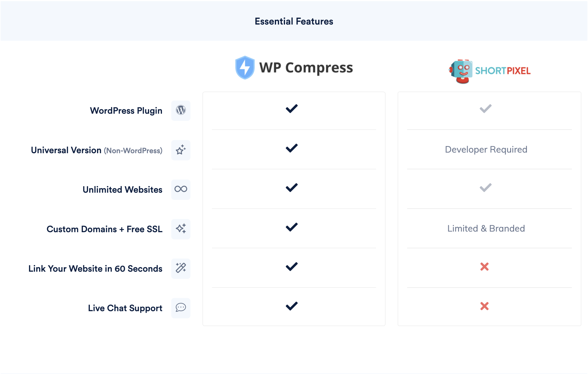
Task: Click WP Compress checkmark for WordPress Plugin
Action: pyautogui.click(x=292, y=109)
